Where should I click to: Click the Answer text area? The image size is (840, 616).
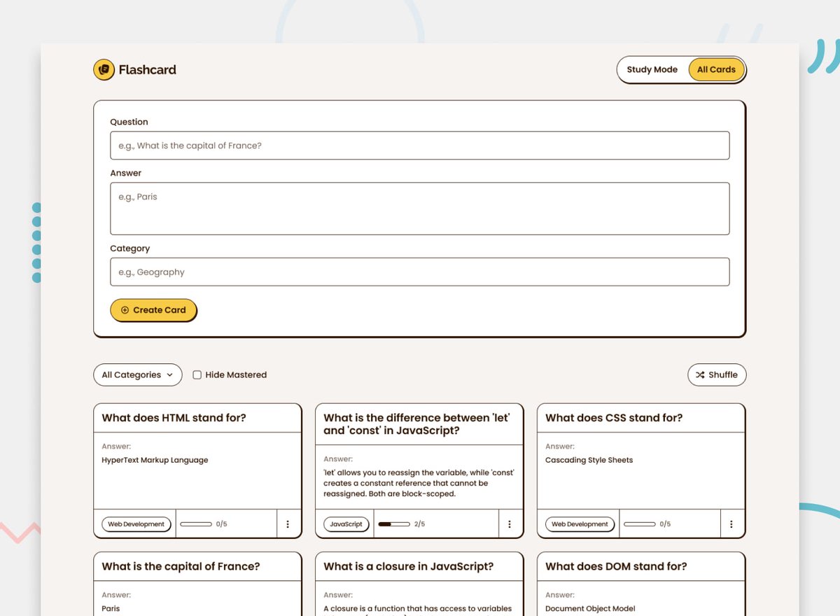[x=420, y=208]
